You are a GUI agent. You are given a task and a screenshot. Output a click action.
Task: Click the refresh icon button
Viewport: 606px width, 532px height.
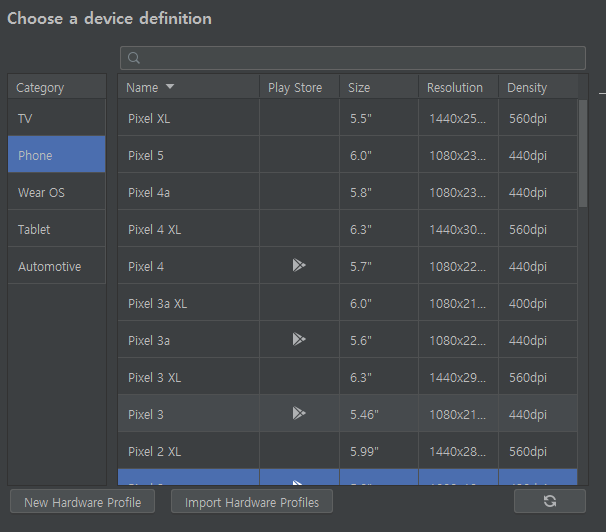click(x=550, y=501)
